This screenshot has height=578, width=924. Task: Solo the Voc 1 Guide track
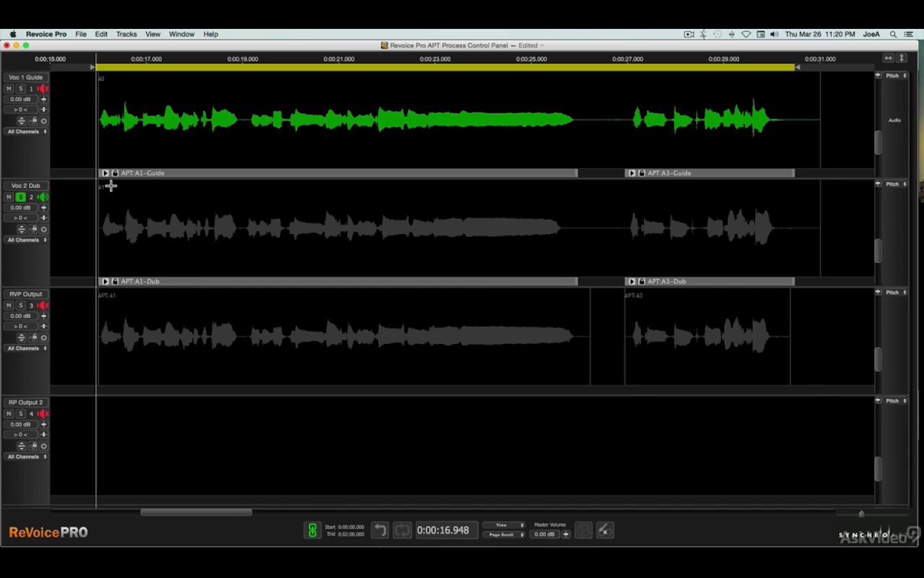click(21, 88)
